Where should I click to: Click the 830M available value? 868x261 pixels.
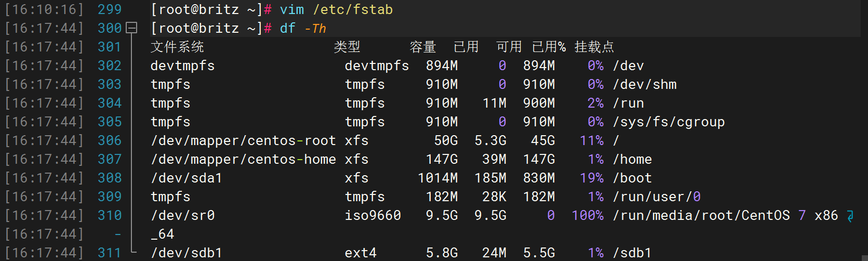coord(539,178)
